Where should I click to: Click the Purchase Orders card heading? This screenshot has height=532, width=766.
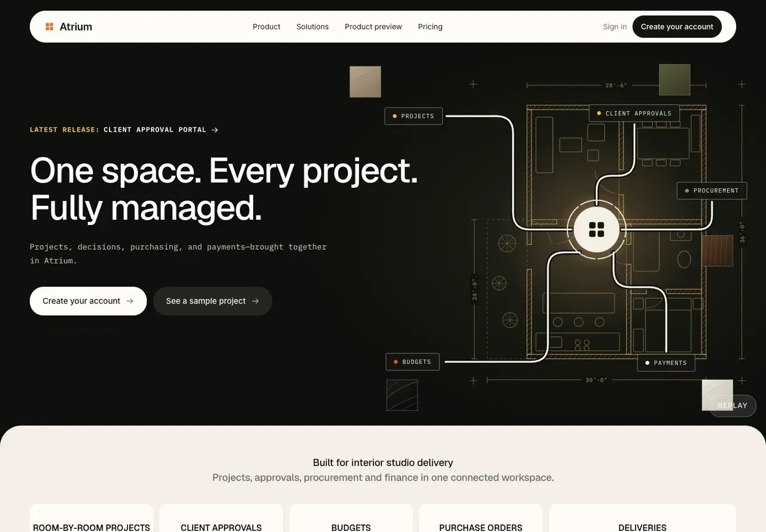pyautogui.click(x=481, y=528)
